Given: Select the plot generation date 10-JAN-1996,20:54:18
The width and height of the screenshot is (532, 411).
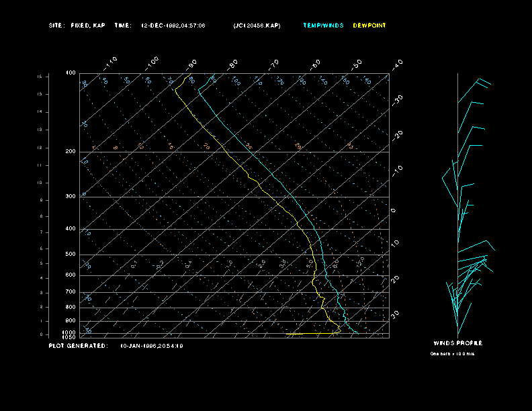Looking at the screenshot, I should pos(152,346).
